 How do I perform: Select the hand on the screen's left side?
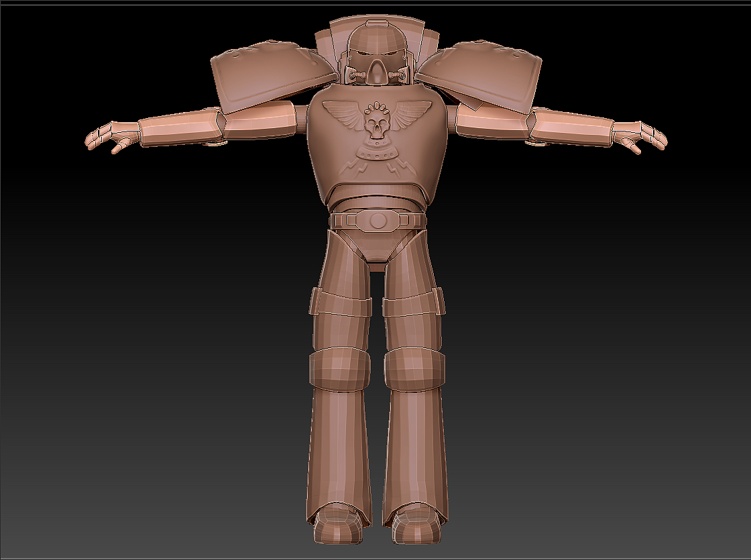111,136
